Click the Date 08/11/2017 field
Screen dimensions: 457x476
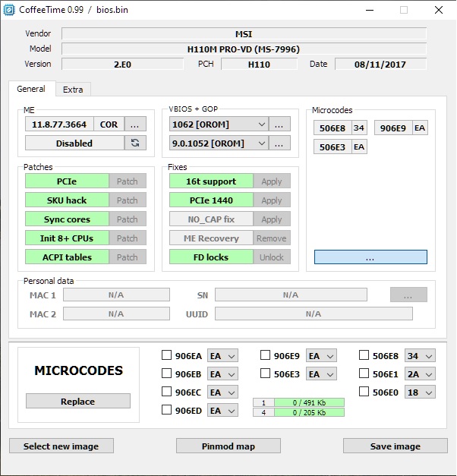click(380, 64)
